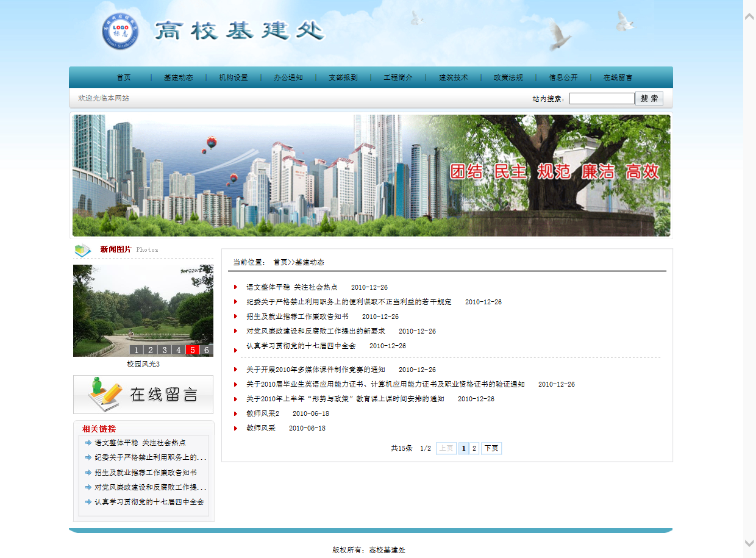Viewport: 756px width, 558px height.
Task: Go to 首页 in the breadcrumb
Action: pyautogui.click(x=280, y=262)
